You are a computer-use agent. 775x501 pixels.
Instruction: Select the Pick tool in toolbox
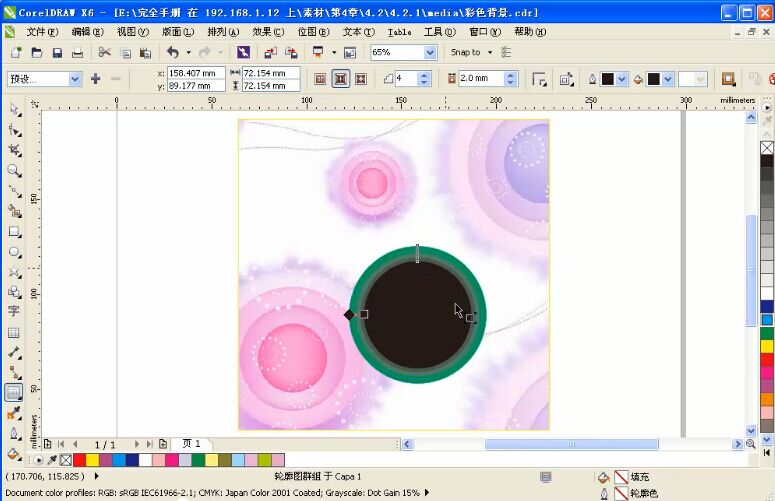[x=15, y=110]
